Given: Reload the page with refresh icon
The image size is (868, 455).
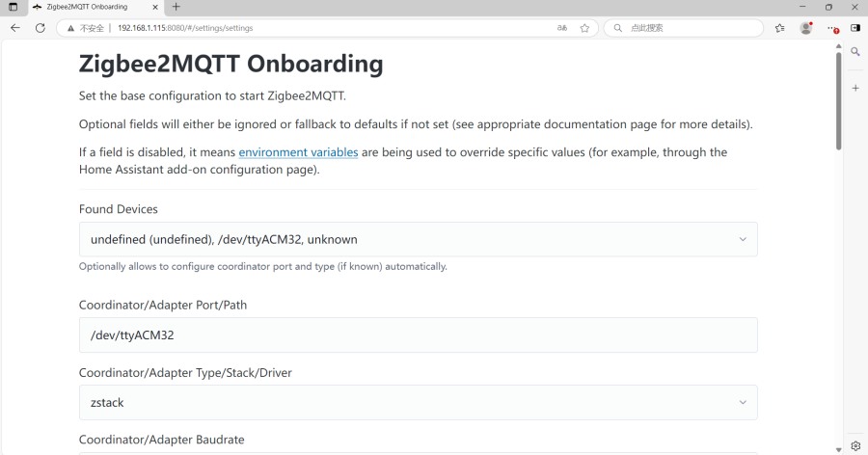Looking at the screenshot, I should click(41, 28).
